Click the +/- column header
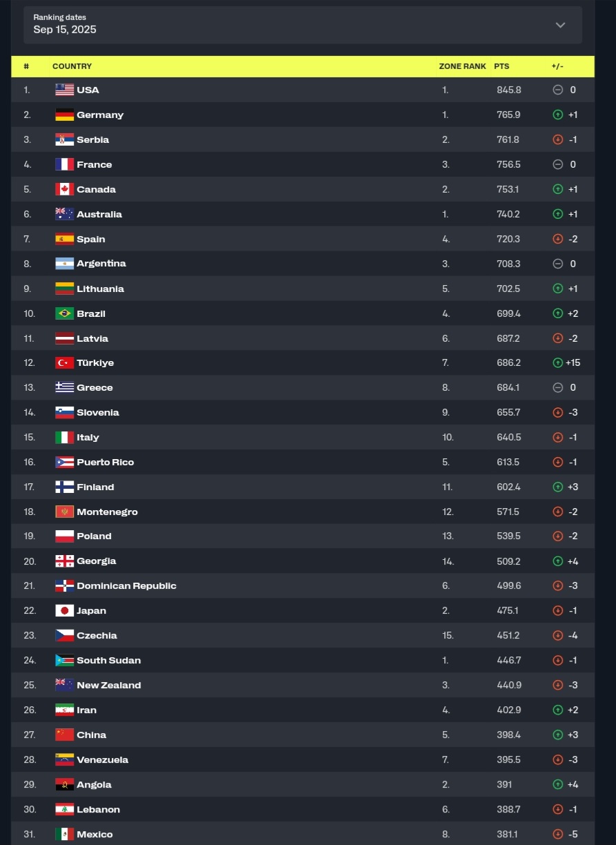The height and width of the screenshot is (845, 616). pyautogui.click(x=557, y=66)
